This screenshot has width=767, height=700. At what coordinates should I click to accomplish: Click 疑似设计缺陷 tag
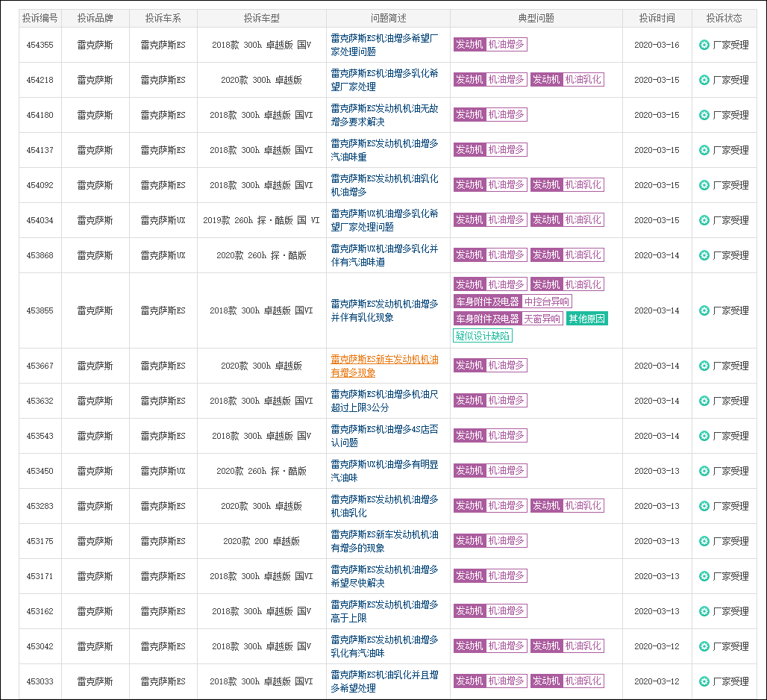[x=482, y=336]
